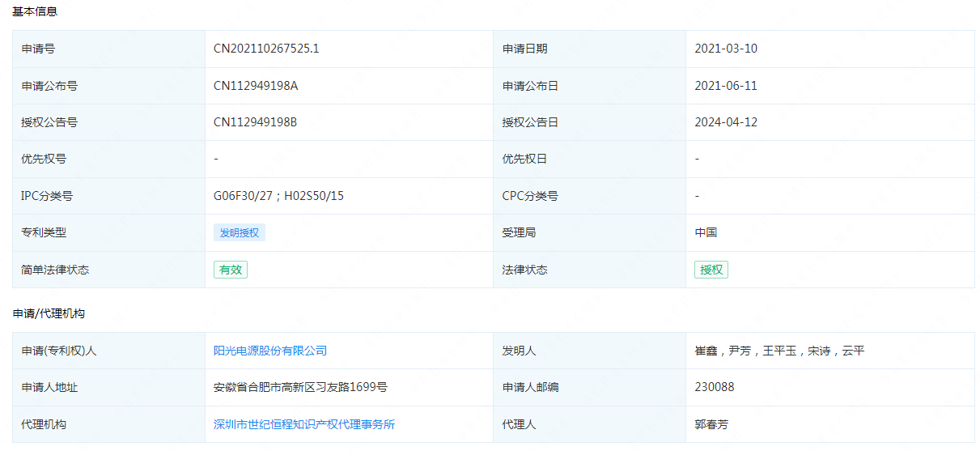
Task: Click the 简单法律状态 label cell
Action: 108,270
